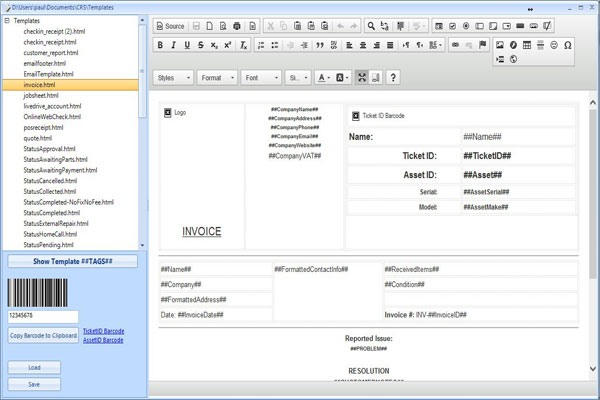Set text direction right to left
The width and height of the screenshot is (600, 400).
420,45
